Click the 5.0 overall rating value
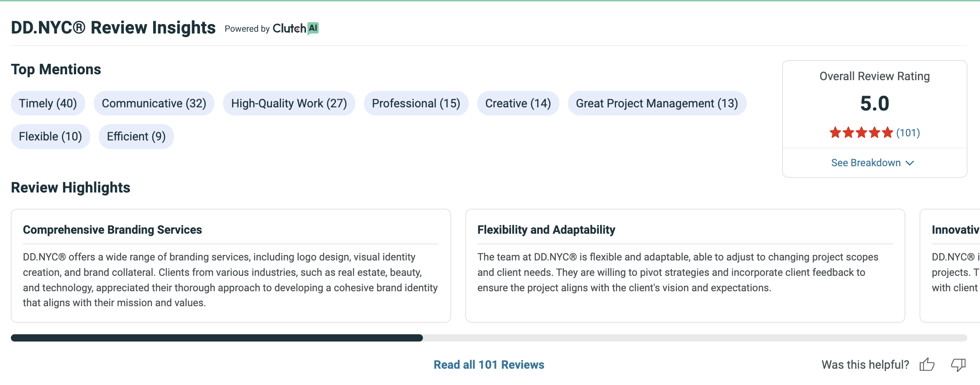Screen dimensions: 980x385 point(875,103)
